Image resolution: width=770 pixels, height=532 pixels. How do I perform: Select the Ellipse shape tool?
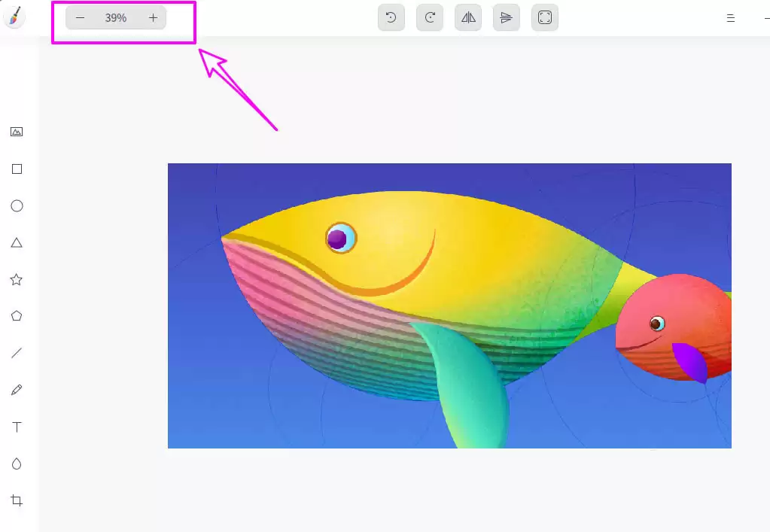pyautogui.click(x=17, y=205)
